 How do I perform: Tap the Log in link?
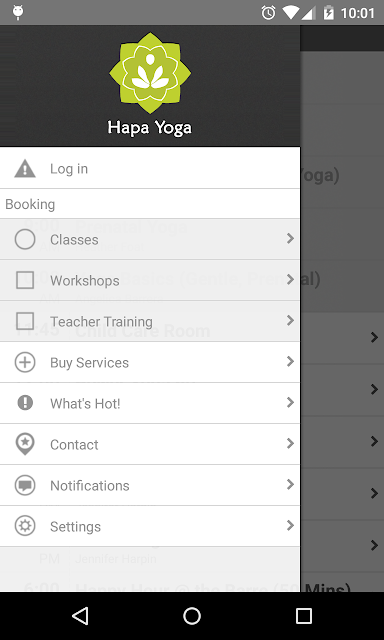tap(69, 169)
